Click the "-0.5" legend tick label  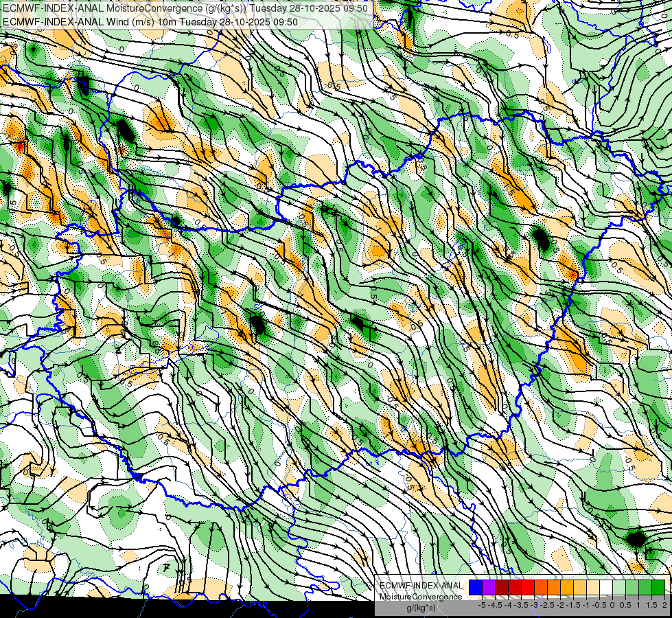[x=599, y=605]
